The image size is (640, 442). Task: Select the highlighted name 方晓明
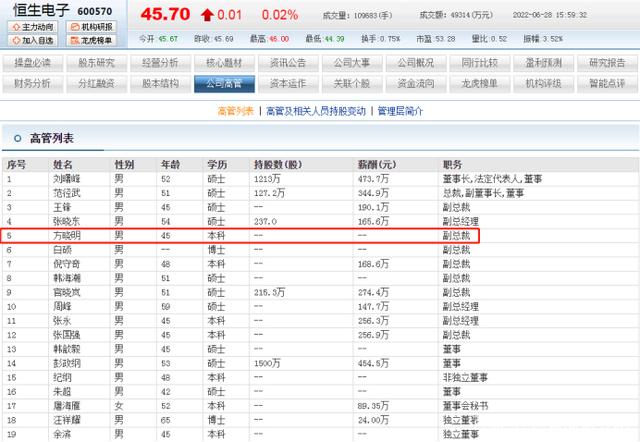pos(67,235)
